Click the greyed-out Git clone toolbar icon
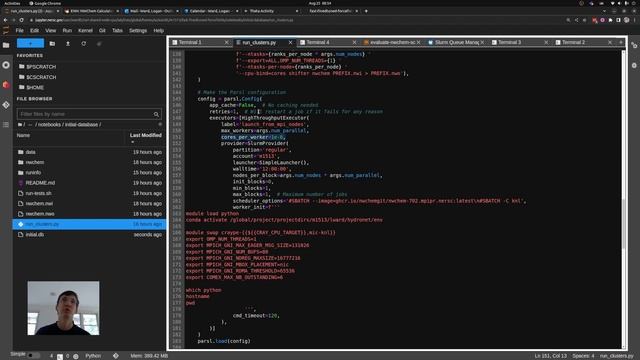This screenshot has height=360, width=640. click(99, 43)
